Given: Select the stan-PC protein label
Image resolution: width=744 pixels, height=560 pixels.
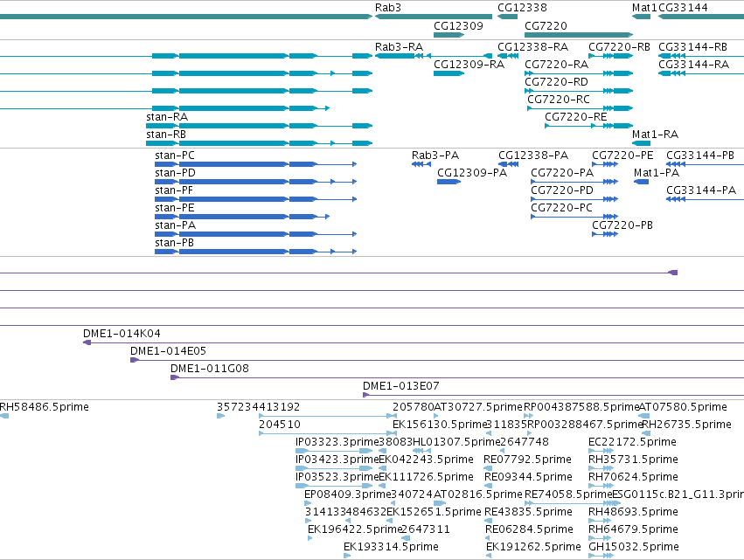Looking at the screenshot, I should (x=175, y=156).
